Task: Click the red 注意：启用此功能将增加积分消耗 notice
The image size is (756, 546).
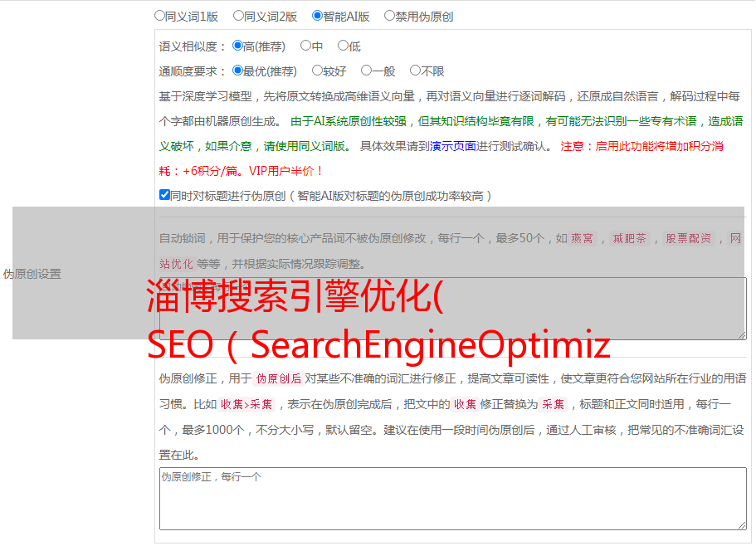Action: click(441, 158)
